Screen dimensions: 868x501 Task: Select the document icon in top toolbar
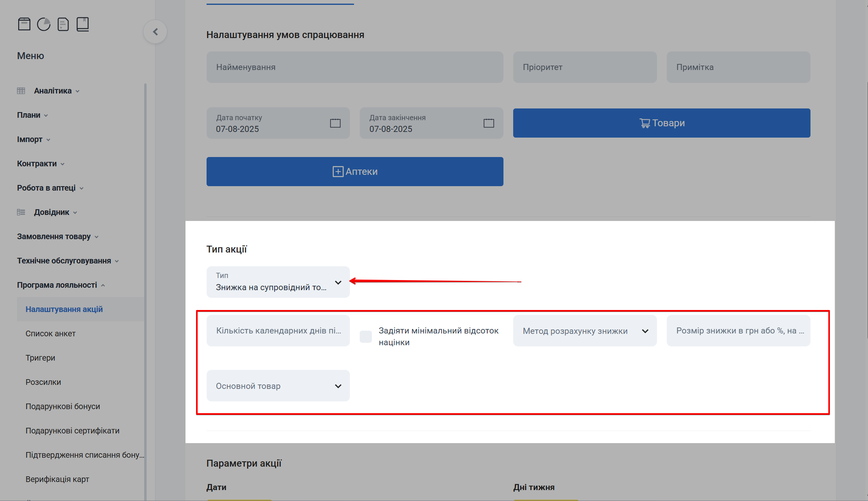tap(63, 24)
